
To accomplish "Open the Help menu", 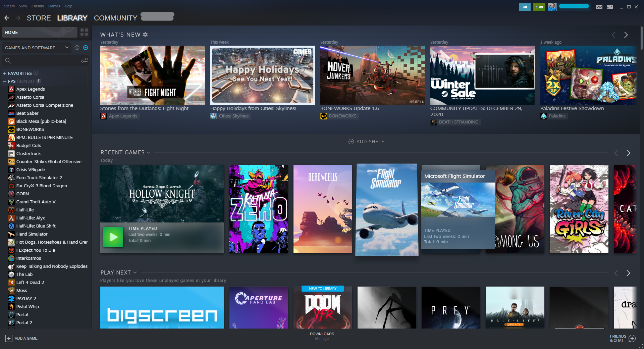I will click(x=68, y=6).
